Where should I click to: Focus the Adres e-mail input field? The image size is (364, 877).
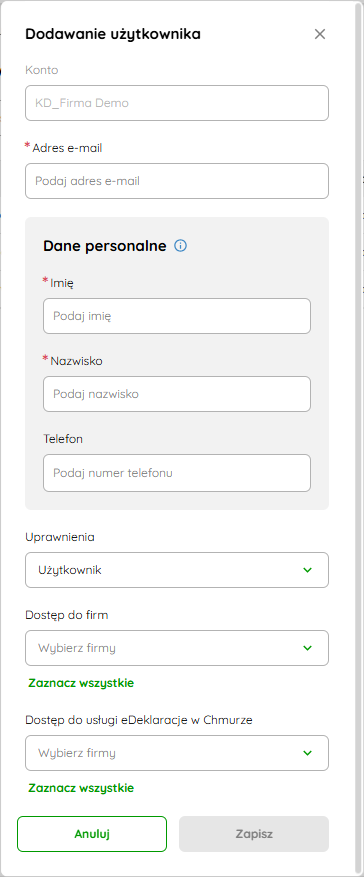point(177,181)
